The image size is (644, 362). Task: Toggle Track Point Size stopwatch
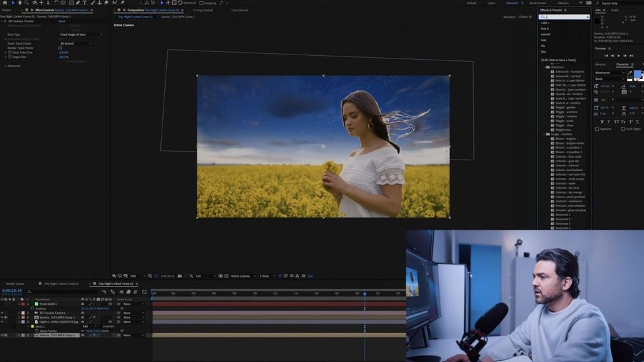9,53
